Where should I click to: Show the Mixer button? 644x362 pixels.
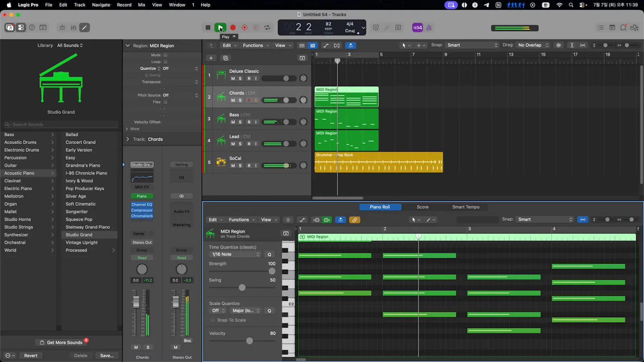(x=74, y=27)
